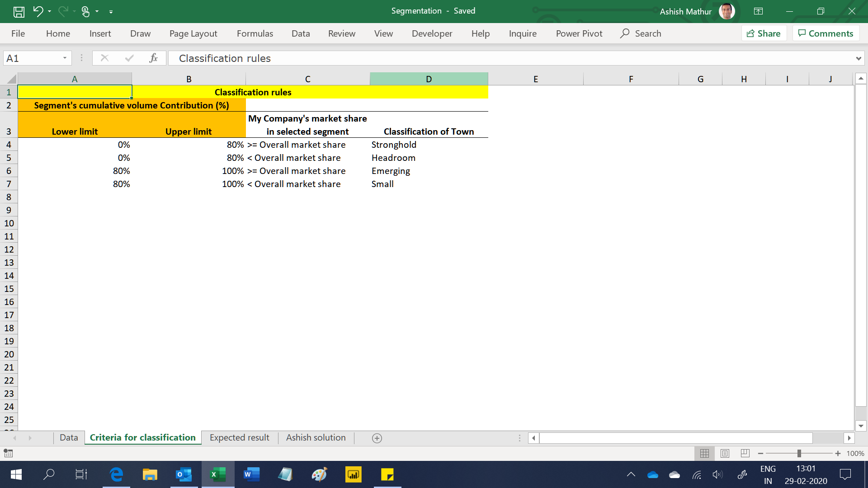Click the zoom slider handle
This screenshot has height=488, width=868.
tap(799, 453)
